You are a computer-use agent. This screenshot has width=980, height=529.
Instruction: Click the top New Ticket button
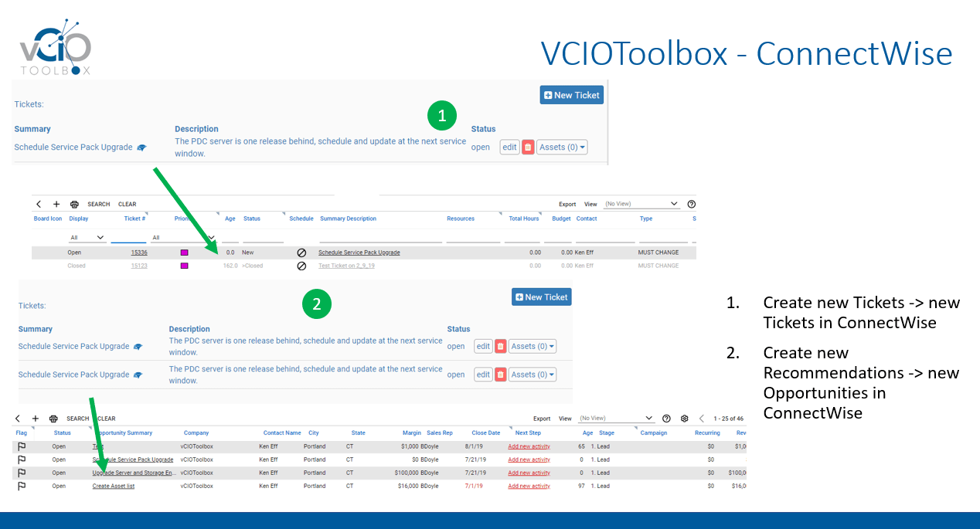[571, 95]
